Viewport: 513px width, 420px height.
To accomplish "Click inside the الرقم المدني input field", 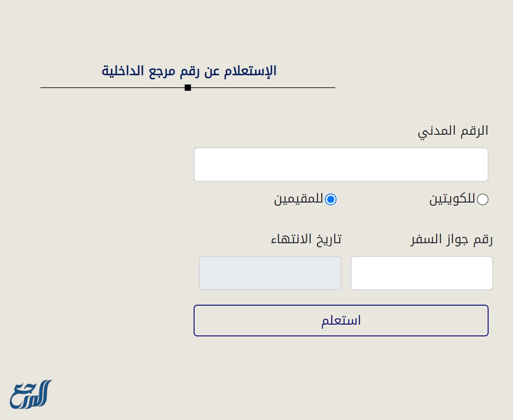I will tap(341, 164).
